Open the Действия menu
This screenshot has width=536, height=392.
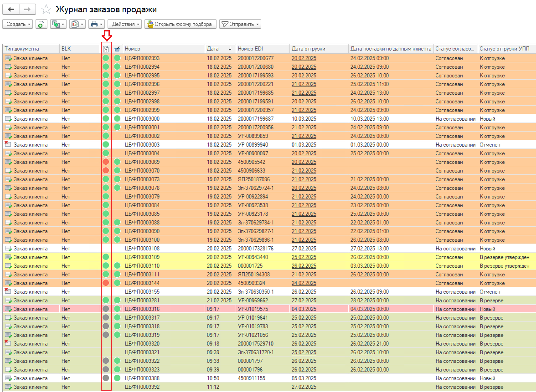pos(124,24)
